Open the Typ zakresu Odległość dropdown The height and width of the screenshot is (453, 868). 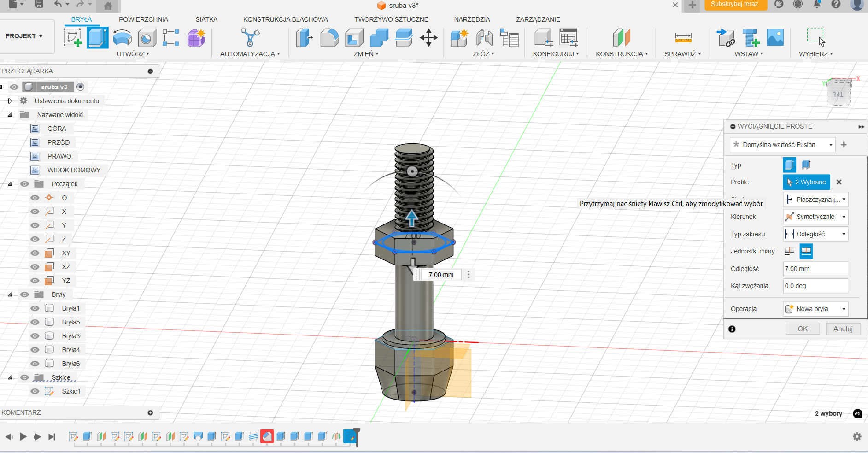pos(815,234)
